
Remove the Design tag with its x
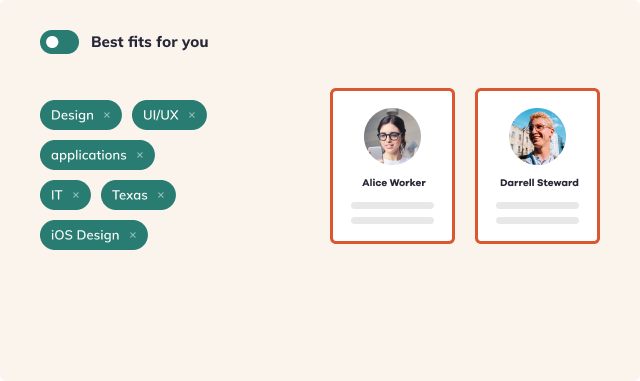click(107, 115)
